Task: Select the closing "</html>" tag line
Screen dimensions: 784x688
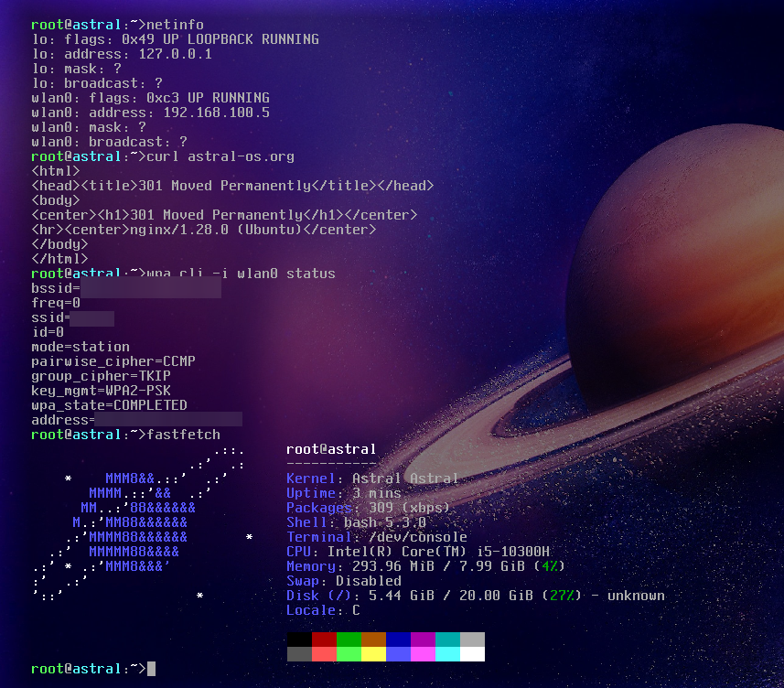Action: (x=59, y=259)
